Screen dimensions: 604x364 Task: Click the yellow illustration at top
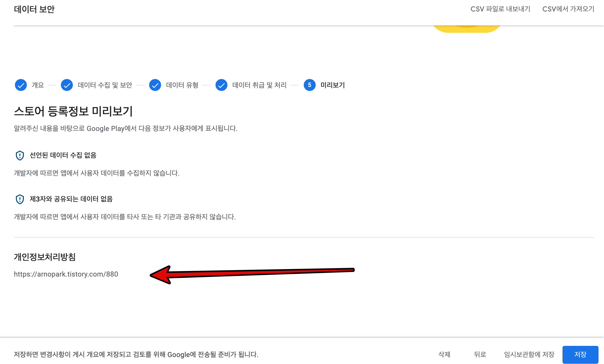[466, 29]
